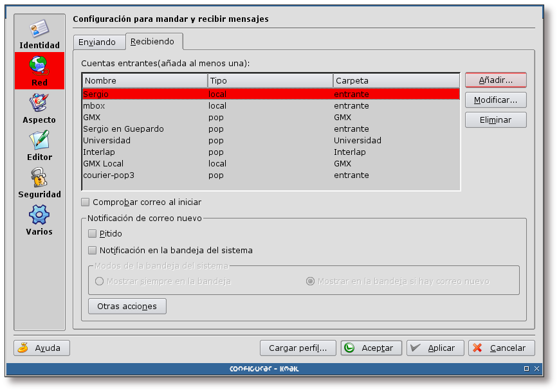
Task: Enable Comprobar correo al iniciar
Action: click(85, 202)
